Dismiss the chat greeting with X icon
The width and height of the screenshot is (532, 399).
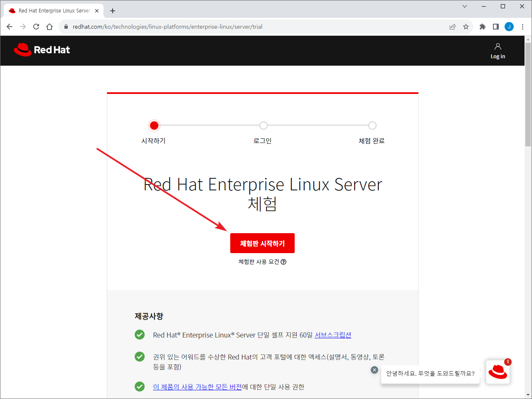374,370
